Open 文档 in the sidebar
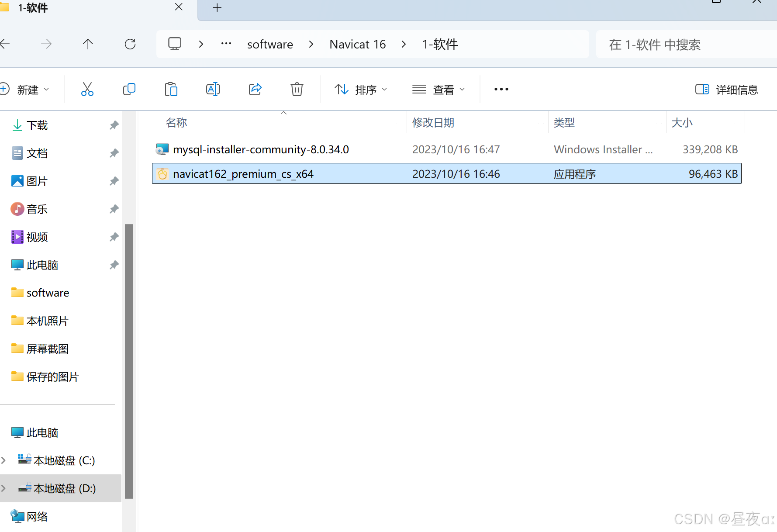Viewport: 777px width, 532px height. [x=37, y=153]
